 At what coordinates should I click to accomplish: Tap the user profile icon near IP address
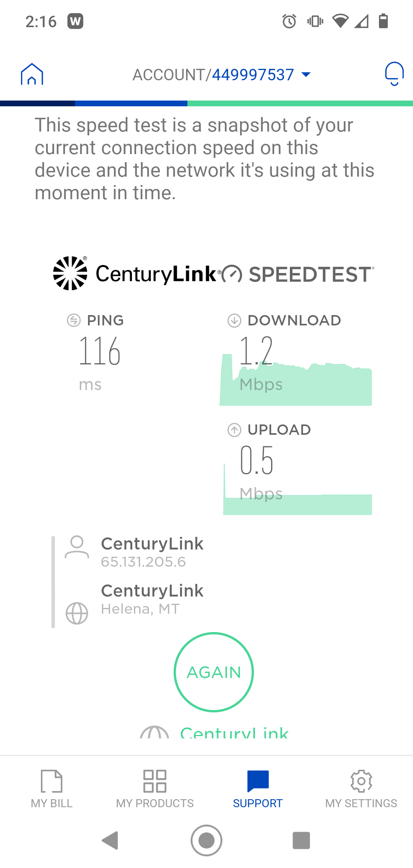(77, 547)
